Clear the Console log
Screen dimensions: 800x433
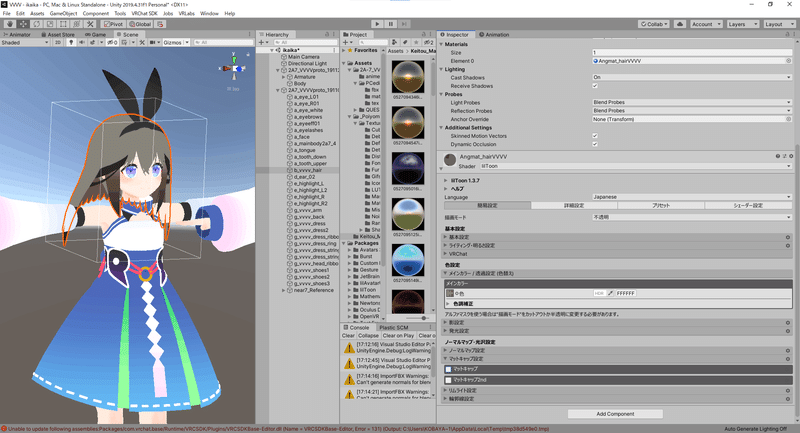pyautogui.click(x=348, y=336)
